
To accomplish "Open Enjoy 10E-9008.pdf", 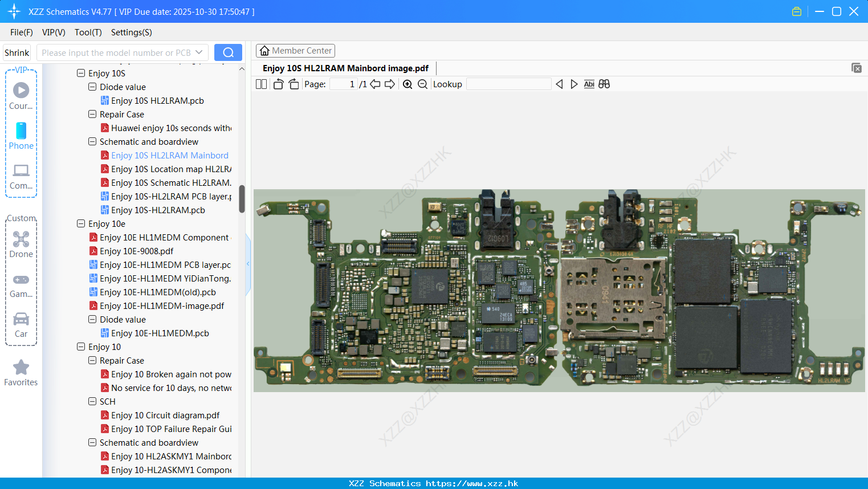I will point(131,251).
